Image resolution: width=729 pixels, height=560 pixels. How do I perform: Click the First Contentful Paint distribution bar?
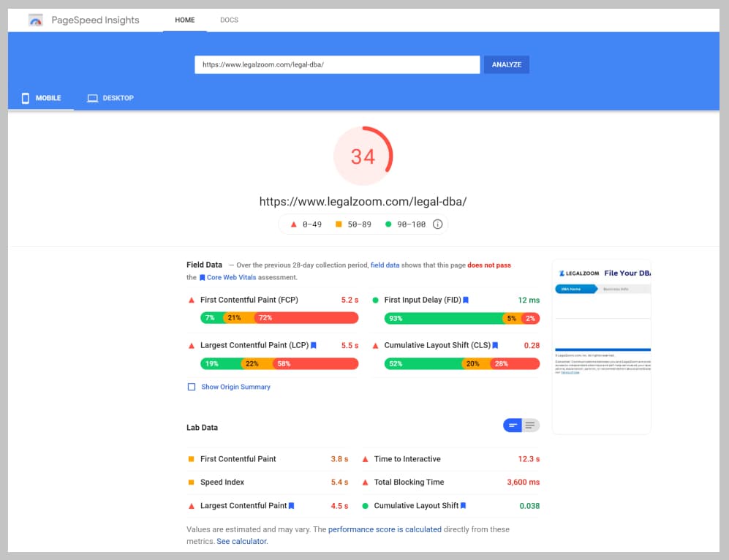coord(279,318)
